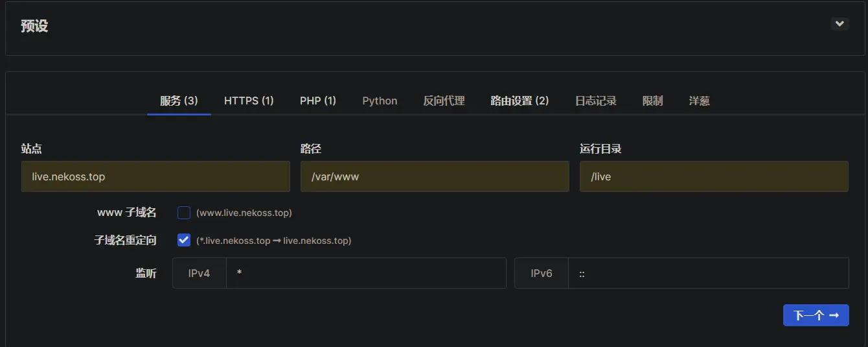Click the 站点 field containing live.nekoss.top
This screenshot has height=347, width=868.
(x=155, y=176)
